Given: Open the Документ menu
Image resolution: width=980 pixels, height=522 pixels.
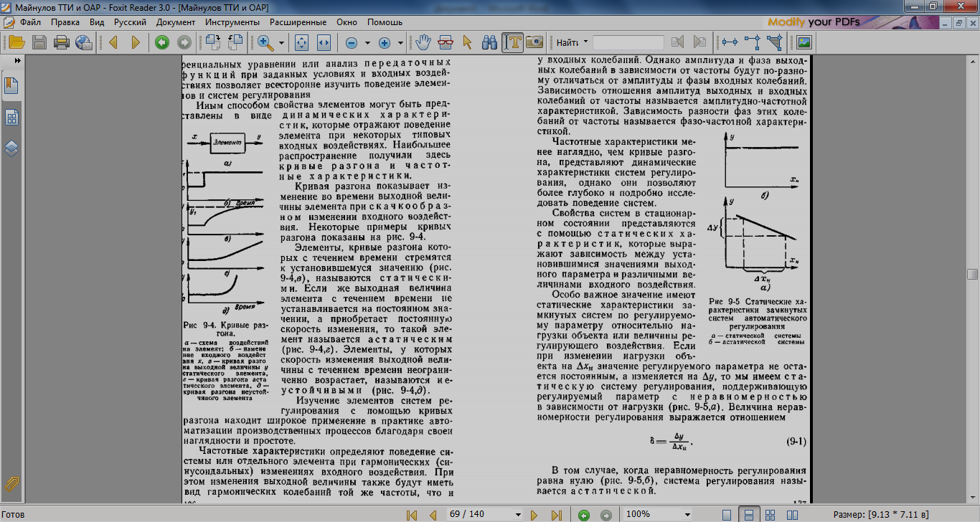Looking at the screenshot, I should coord(176,22).
